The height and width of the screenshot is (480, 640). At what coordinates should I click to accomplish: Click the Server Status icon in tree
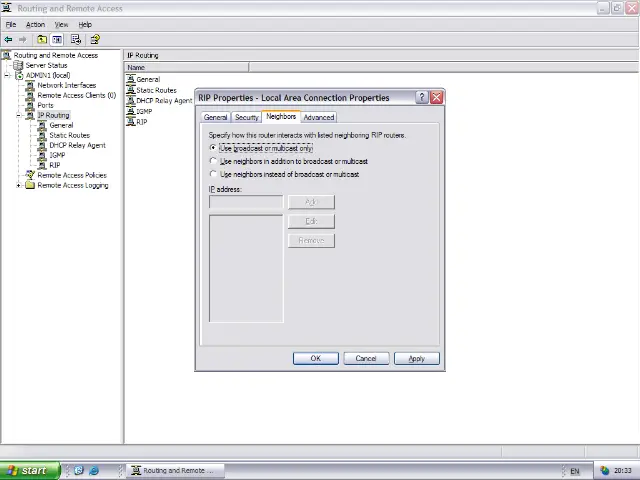click(x=18, y=65)
